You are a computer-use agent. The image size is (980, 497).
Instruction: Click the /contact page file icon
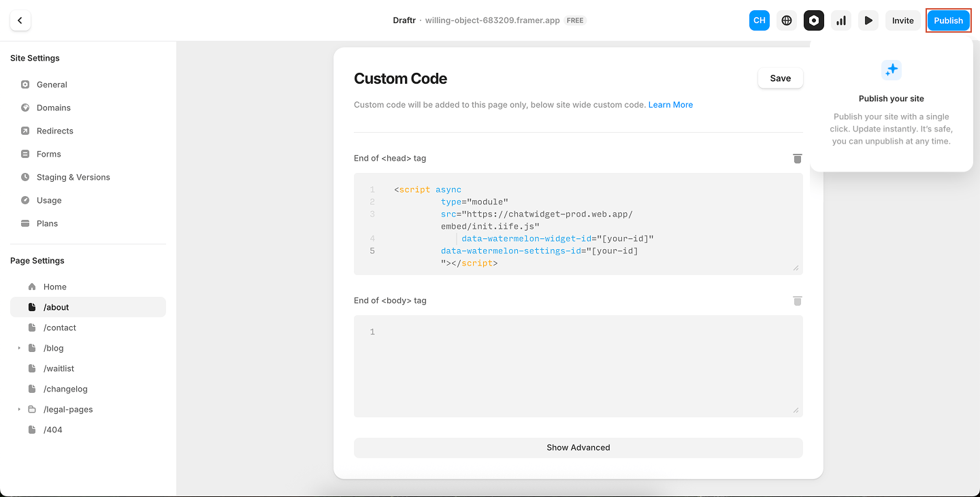point(32,327)
